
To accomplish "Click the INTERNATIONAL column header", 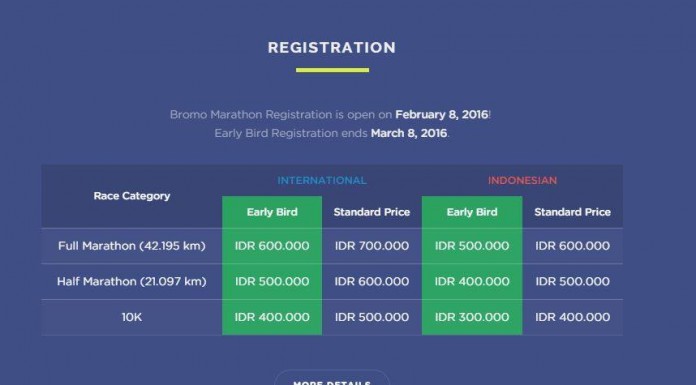I will coord(322,180).
